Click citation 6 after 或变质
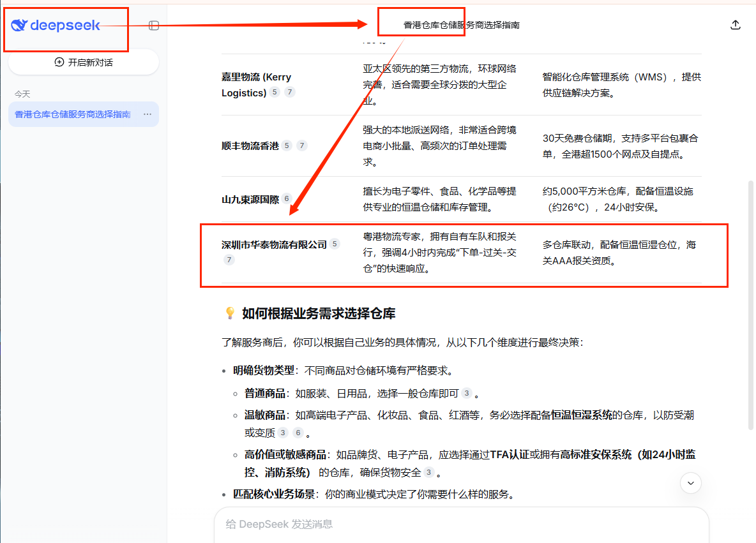Viewport: 756px width, 543px height. tap(298, 433)
